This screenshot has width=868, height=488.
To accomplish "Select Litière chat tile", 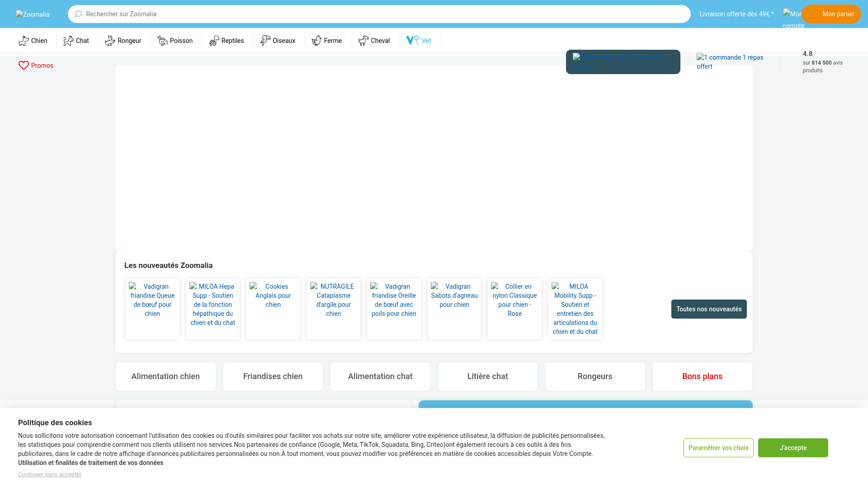I will [488, 376].
